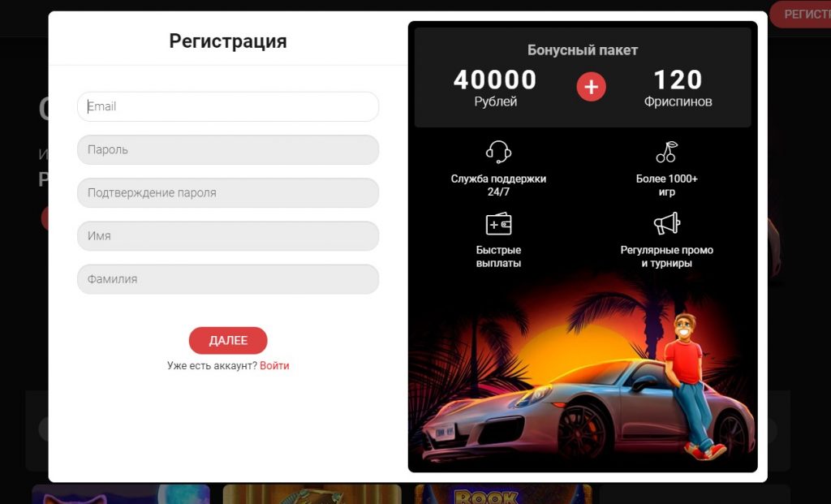Click the red plus circle icon
This screenshot has height=504, width=831.
[591, 87]
